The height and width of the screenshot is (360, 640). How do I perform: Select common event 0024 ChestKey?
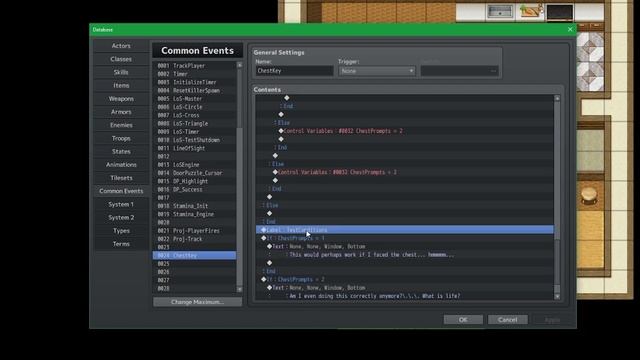(194, 256)
